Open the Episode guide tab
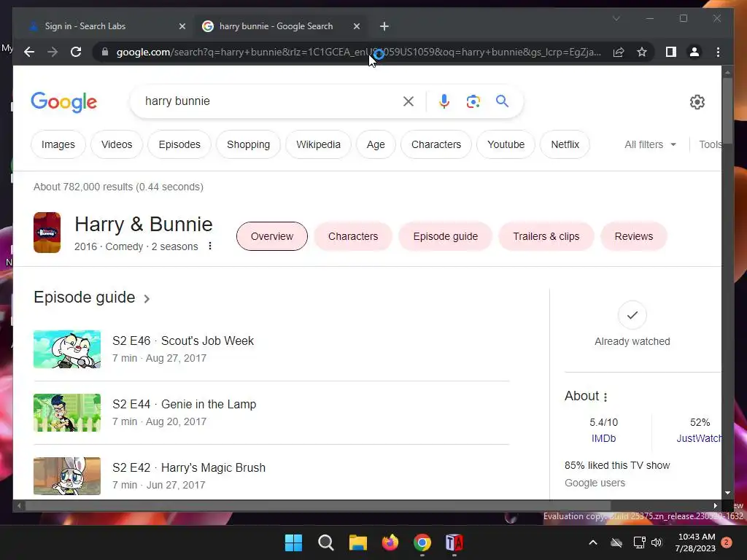This screenshot has height=560, width=747. 446,236
